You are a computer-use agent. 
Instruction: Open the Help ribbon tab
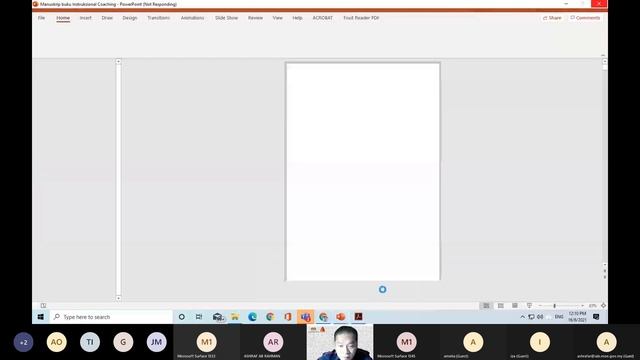click(x=297, y=18)
